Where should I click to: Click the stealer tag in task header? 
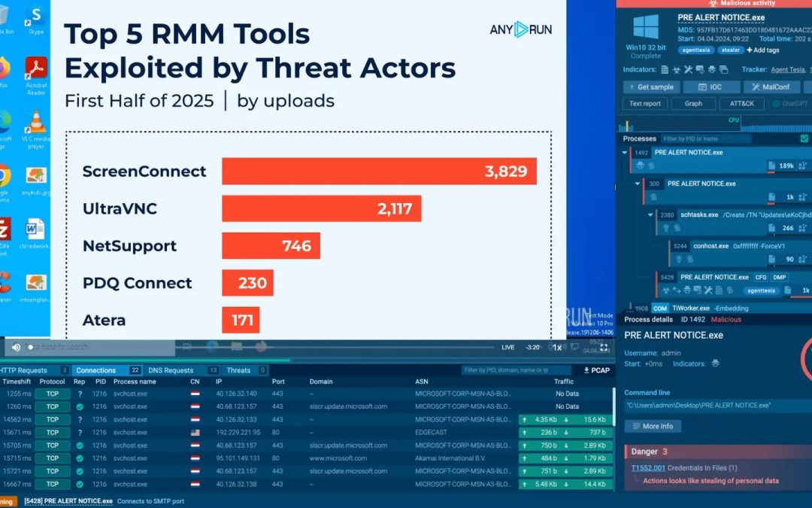[731, 50]
